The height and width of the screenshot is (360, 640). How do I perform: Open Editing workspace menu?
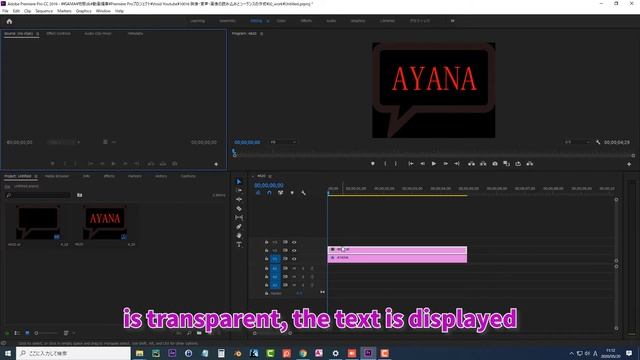268,21
